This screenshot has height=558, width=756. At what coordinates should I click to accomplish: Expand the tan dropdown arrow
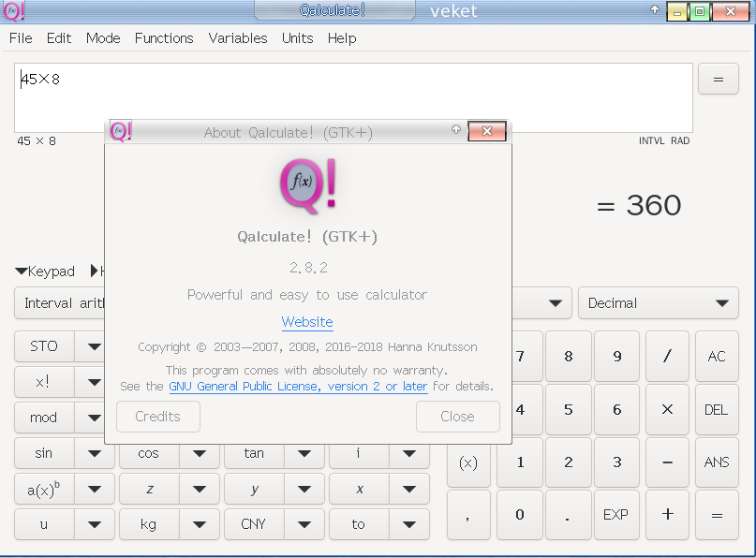(304, 453)
